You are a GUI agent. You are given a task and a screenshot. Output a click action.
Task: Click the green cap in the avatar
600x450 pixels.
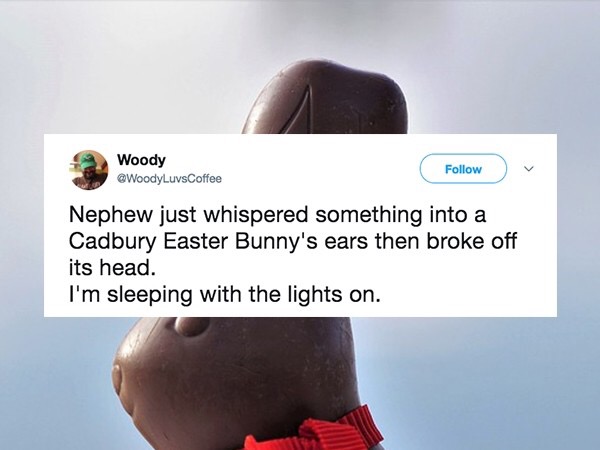88,160
